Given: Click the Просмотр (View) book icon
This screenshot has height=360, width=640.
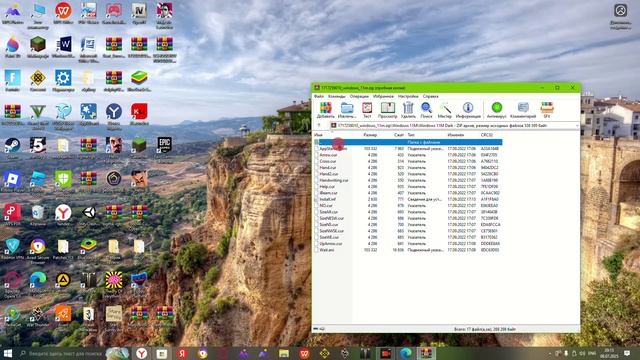Looking at the screenshot, I should [x=387, y=110].
